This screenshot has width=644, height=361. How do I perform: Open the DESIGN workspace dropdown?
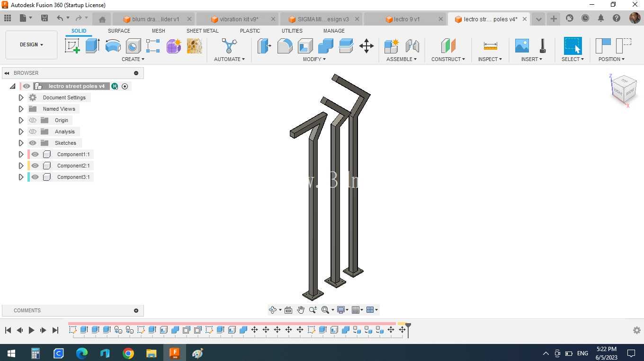[x=31, y=44]
